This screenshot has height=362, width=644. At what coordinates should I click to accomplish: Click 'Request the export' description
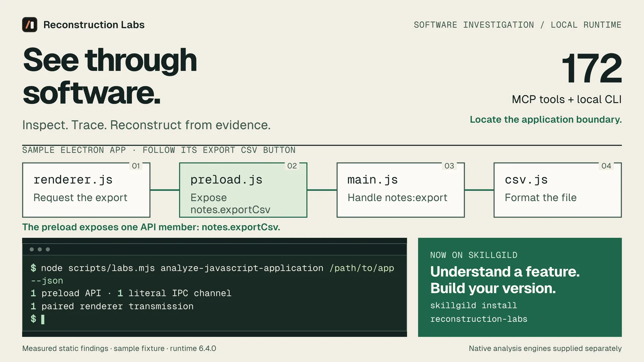pos(80,197)
